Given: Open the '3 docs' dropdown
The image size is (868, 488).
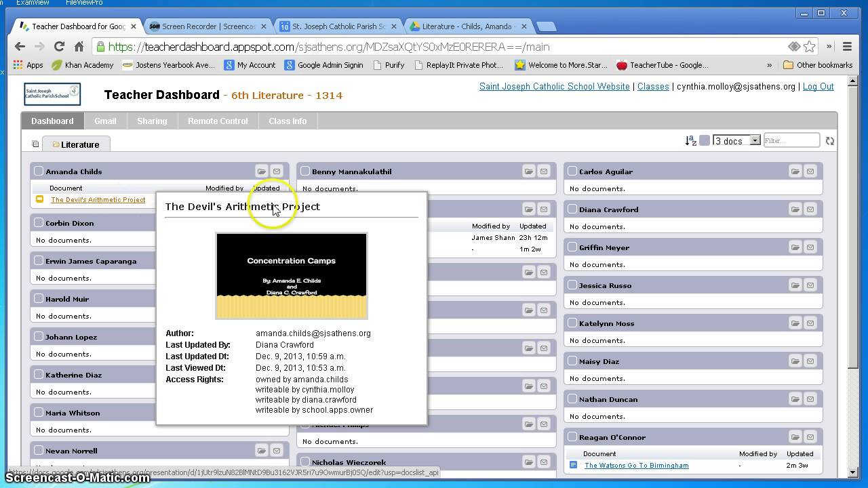Looking at the screenshot, I should [736, 140].
